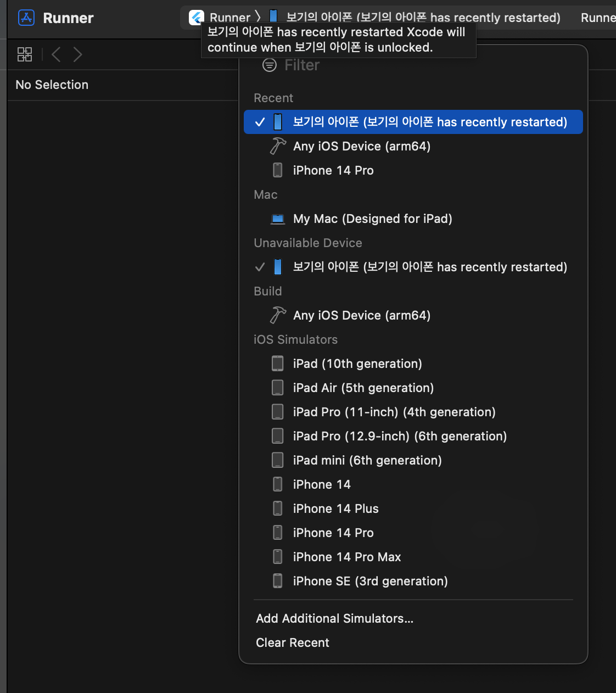Select iPhone 14 Pro under iOS Simulators
Screen dimensions: 616x693
413,533
